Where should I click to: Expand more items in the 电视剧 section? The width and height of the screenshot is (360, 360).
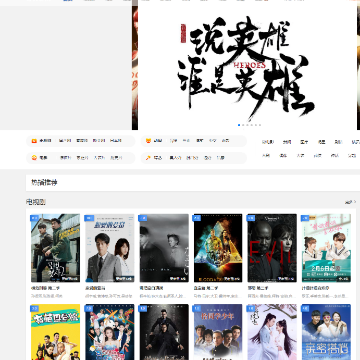pos(350,202)
